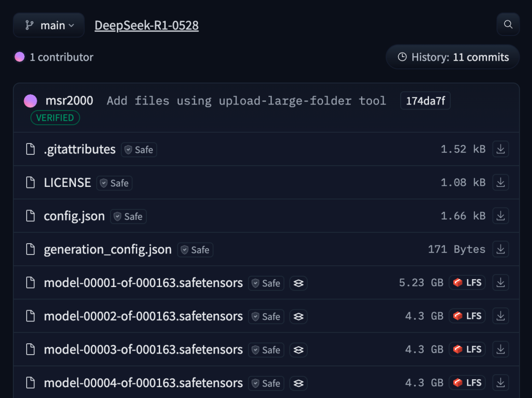Open History: 11 commits
Screen dimensions: 532x398
(x=453, y=57)
